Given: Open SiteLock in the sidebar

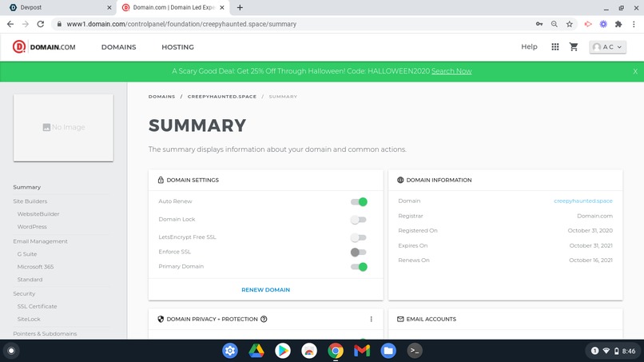Looking at the screenshot, I should [29, 320].
